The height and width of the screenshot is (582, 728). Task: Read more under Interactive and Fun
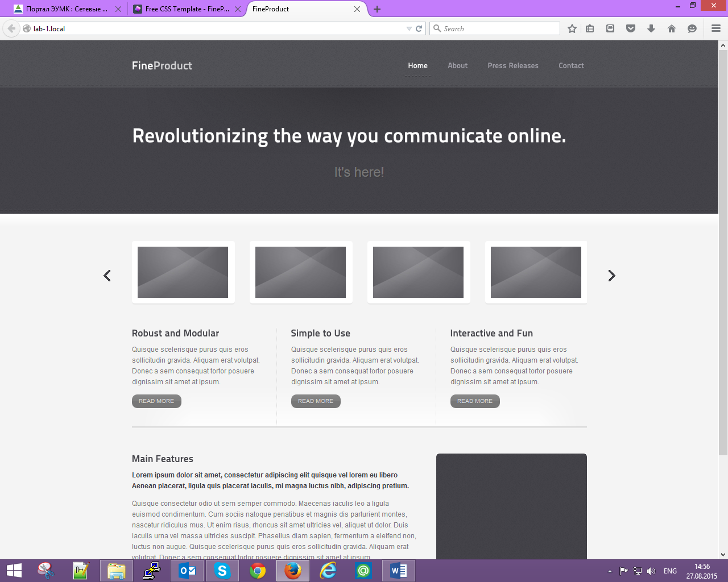click(475, 401)
